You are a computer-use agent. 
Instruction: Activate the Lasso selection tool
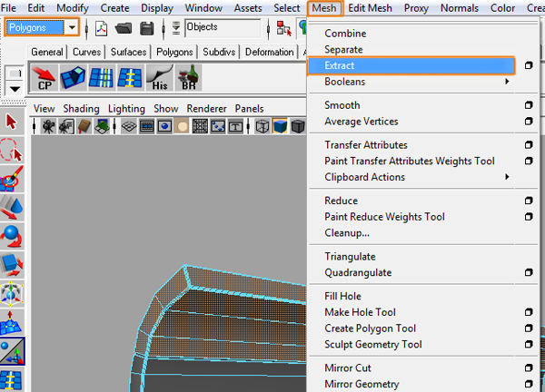pos(12,151)
